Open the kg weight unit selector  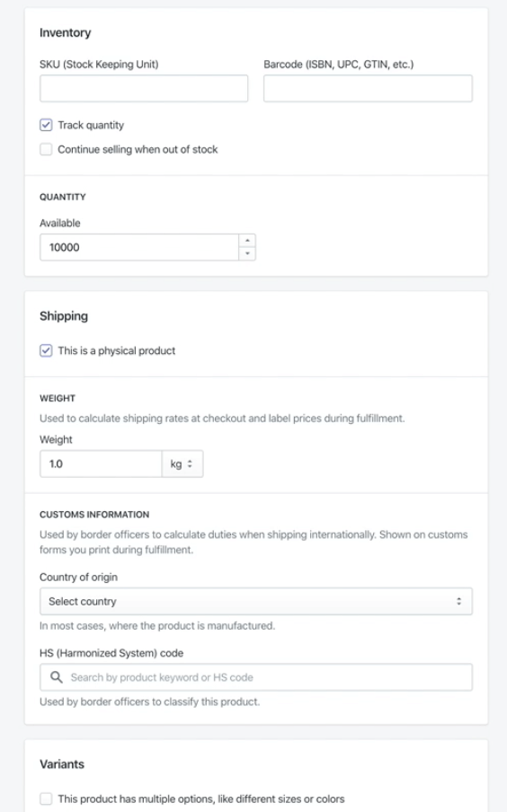tap(182, 463)
